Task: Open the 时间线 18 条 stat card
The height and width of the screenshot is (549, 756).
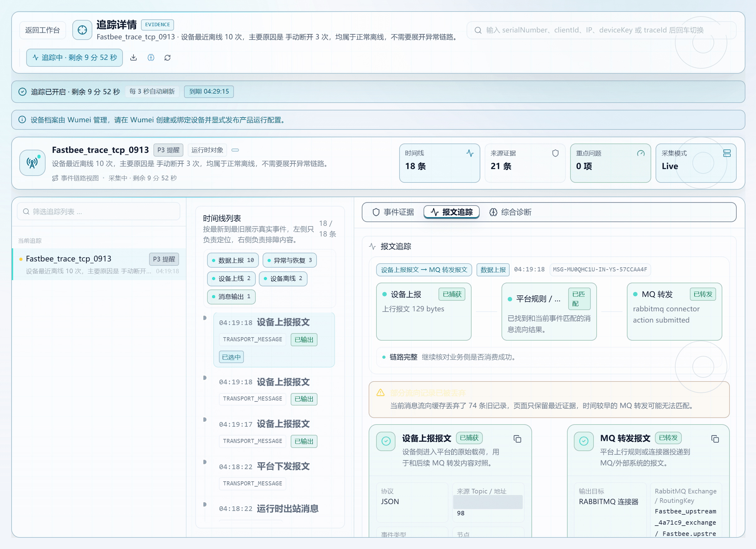Action: (439, 163)
